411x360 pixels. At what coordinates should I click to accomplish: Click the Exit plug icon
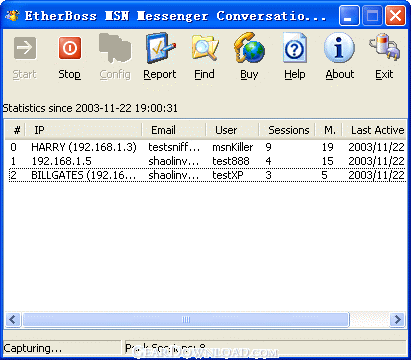(x=384, y=47)
